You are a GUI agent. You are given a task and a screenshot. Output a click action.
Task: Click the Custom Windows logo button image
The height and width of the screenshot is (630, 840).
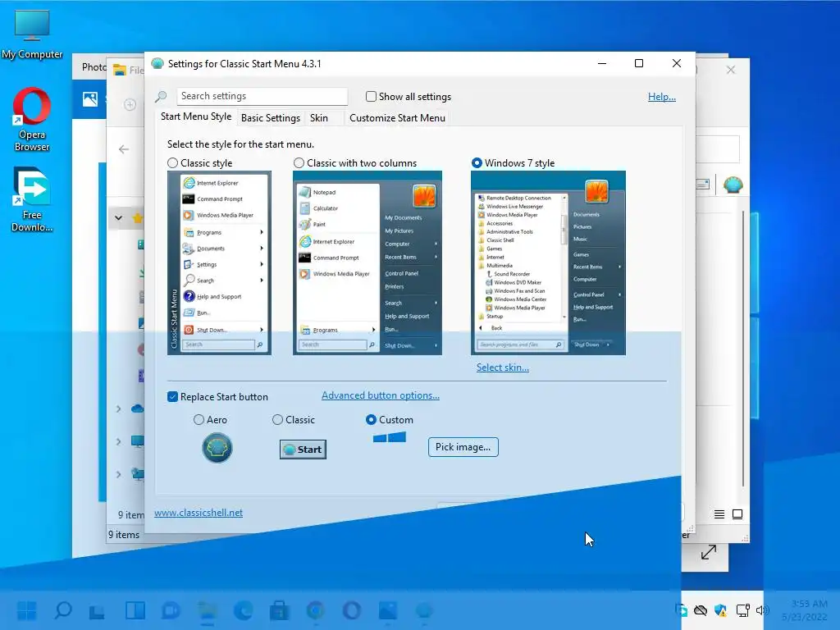coord(390,438)
